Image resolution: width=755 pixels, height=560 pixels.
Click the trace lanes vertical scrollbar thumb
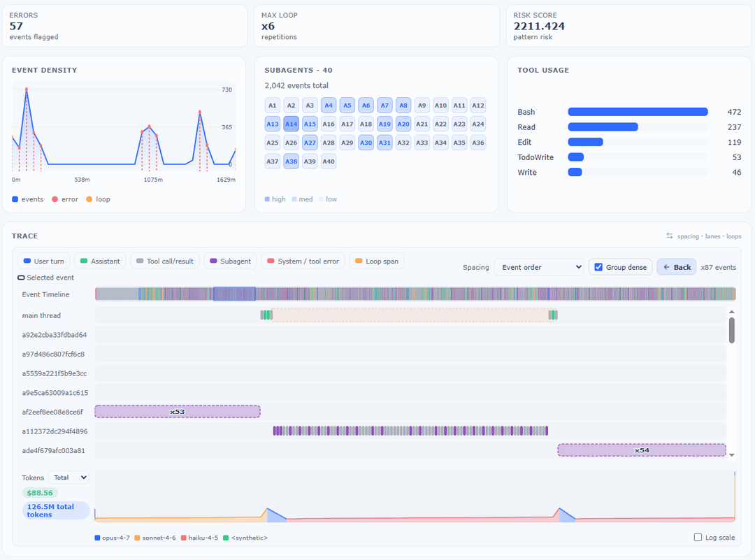click(732, 330)
